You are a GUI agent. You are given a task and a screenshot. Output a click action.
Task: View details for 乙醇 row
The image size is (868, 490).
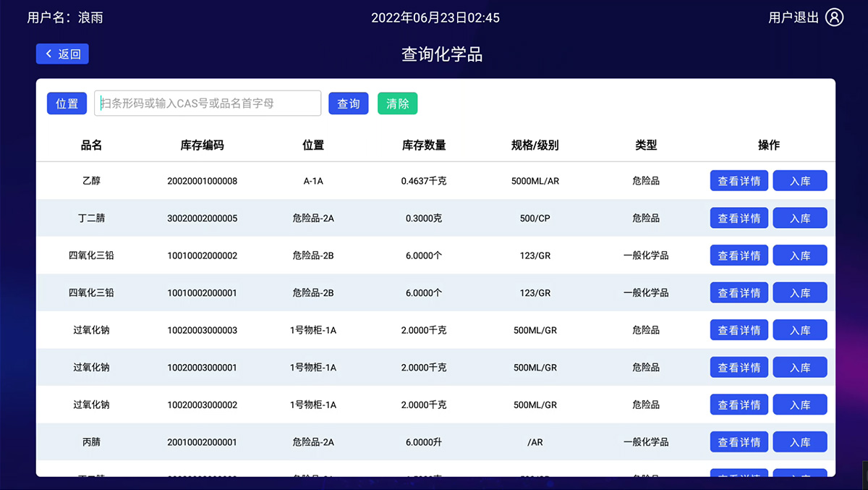pyautogui.click(x=739, y=181)
